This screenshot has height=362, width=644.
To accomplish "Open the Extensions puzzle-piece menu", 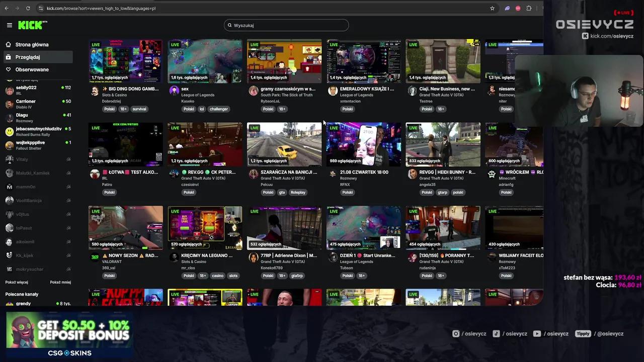I will pyautogui.click(x=529, y=8).
